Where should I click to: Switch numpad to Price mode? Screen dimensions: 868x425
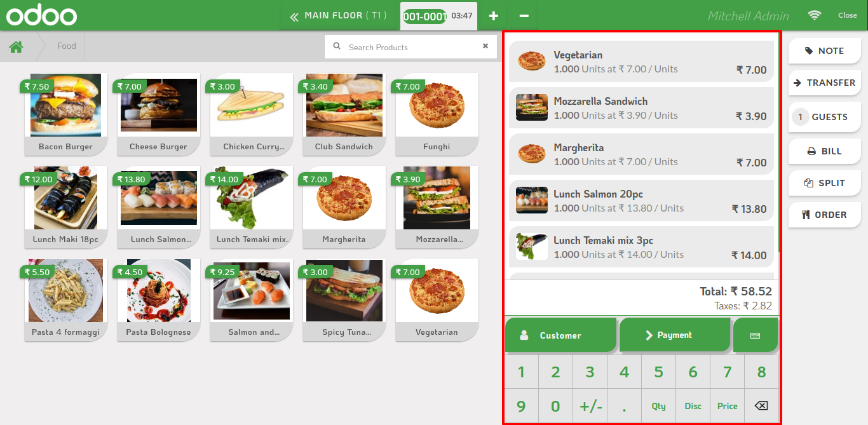(x=727, y=406)
